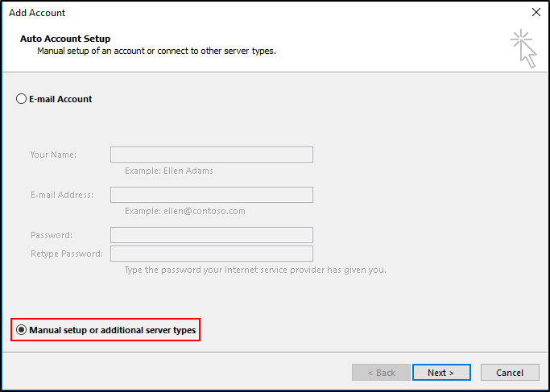Select the E-mail Account radio button
The image size is (550, 392).
tap(22, 99)
